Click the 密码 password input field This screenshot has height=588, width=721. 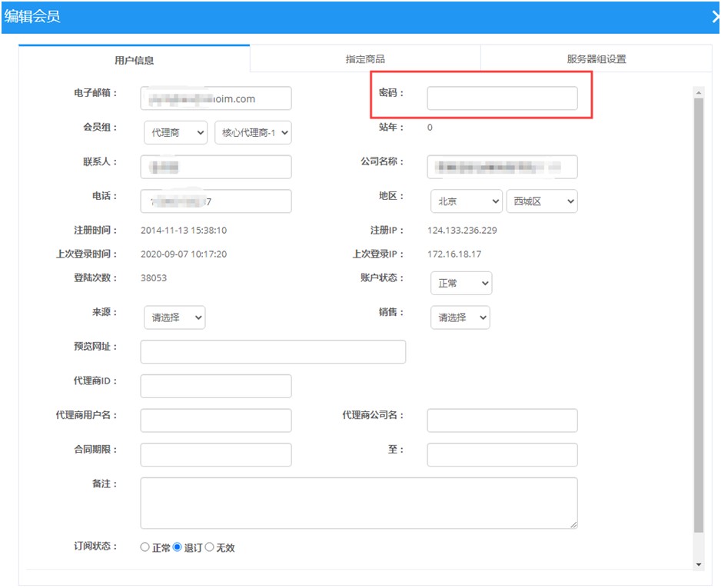[502, 98]
